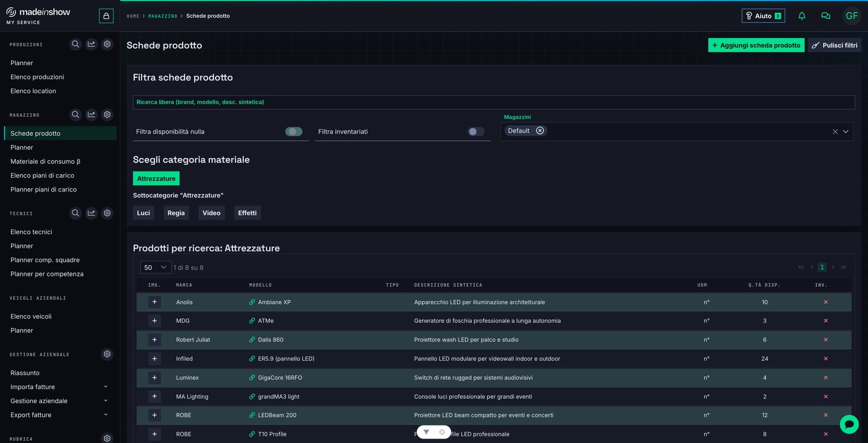This screenshot has height=443, width=868.
Task: Open Produzioni settings gear
Action: click(107, 44)
